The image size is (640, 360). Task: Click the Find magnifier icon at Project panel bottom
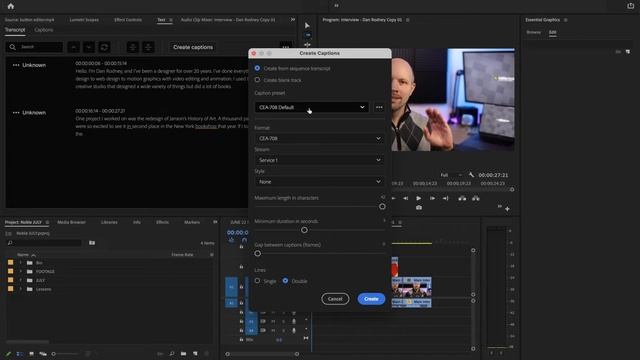(172, 353)
